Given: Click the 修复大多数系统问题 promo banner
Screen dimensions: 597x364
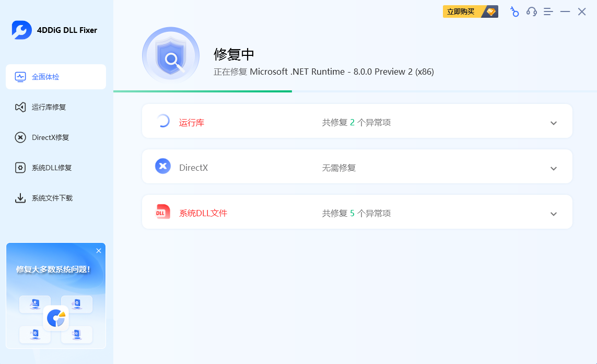Looking at the screenshot, I should coord(56,296).
